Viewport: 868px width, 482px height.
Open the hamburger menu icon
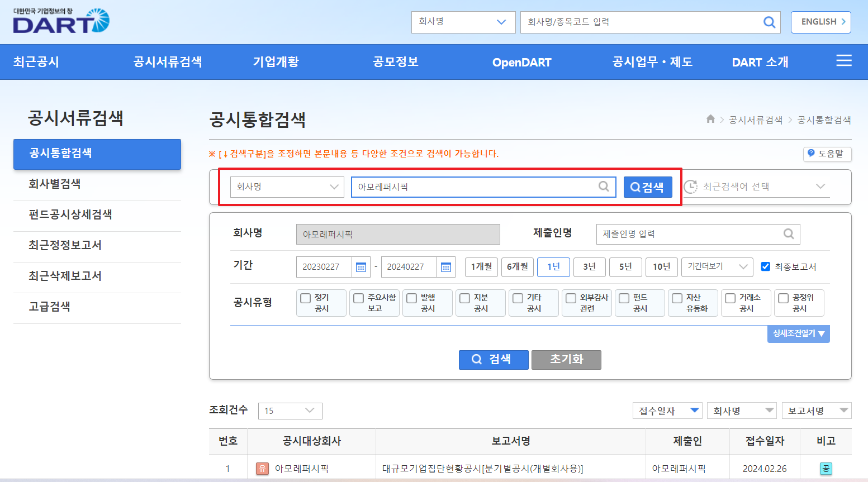click(x=843, y=61)
